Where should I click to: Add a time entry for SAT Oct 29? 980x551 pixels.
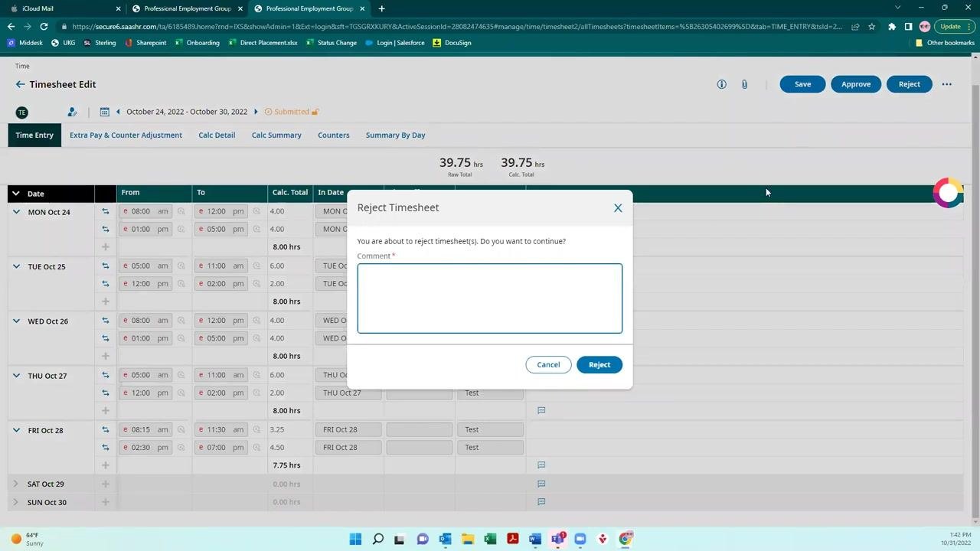click(106, 484)
